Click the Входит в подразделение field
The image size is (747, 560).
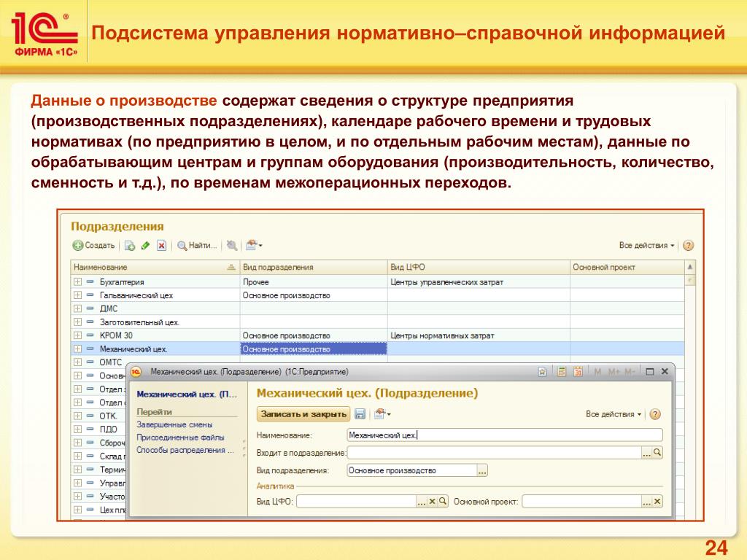pyautogui.click(x=495, y=453)
